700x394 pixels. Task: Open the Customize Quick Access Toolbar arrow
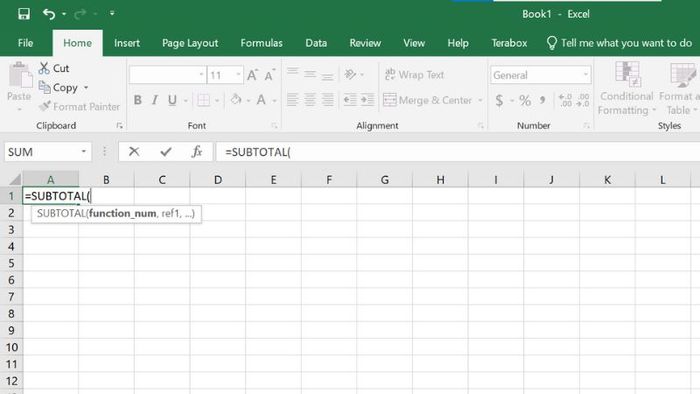click(112, 14)
